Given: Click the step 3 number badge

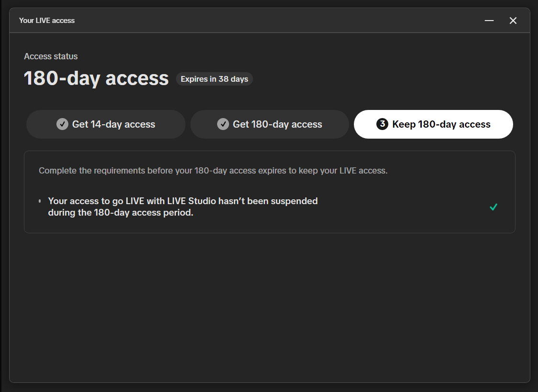Looking at the screenshot, I should 382,124.
